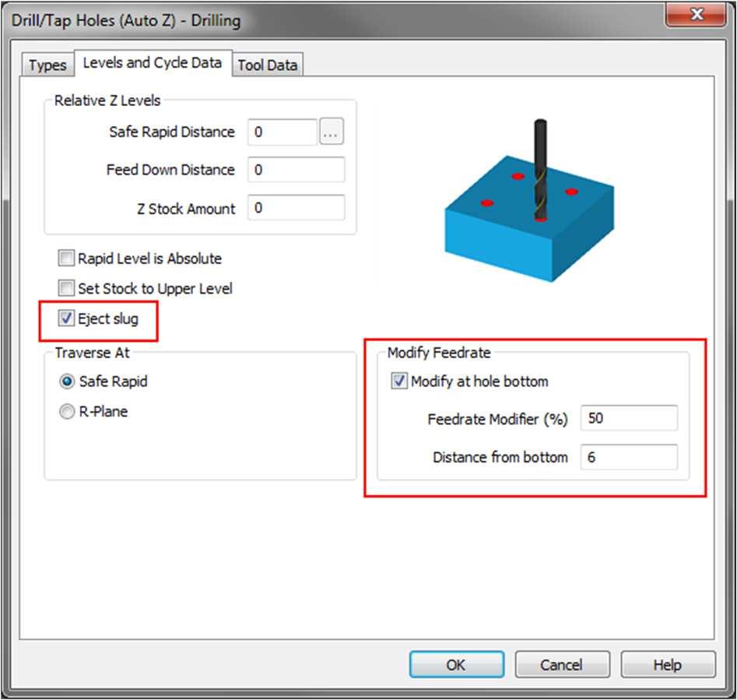737x700 pixels.
Task: Select the Levels and Cycle Data tab
Action: pos(153,62)
